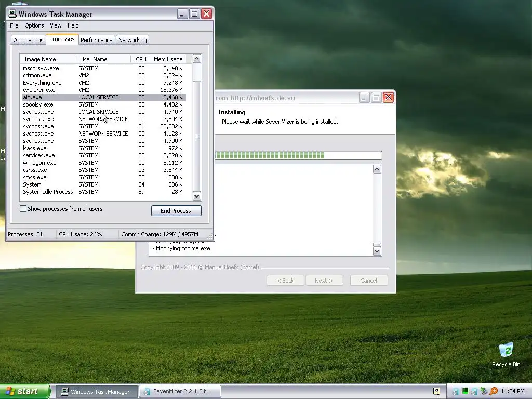Click the system clock showing 11:54 PM

pos(513,391)
